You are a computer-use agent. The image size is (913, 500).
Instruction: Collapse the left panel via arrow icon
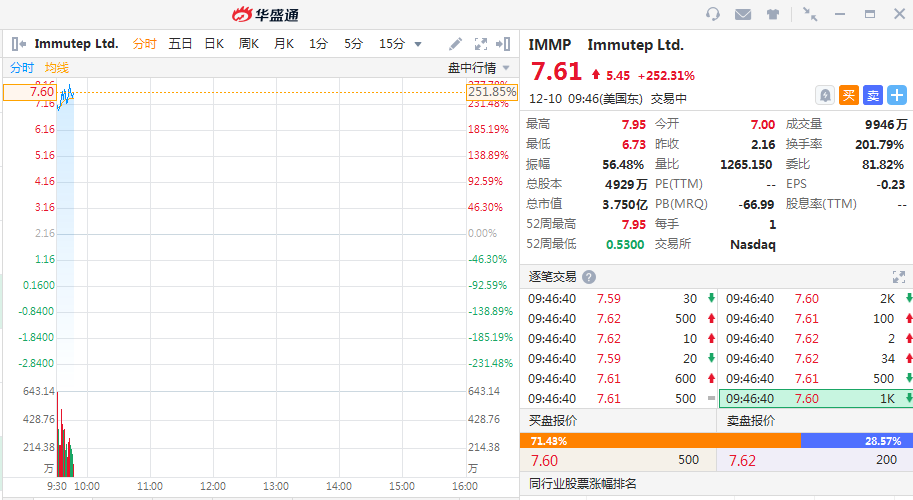point(19,44)
